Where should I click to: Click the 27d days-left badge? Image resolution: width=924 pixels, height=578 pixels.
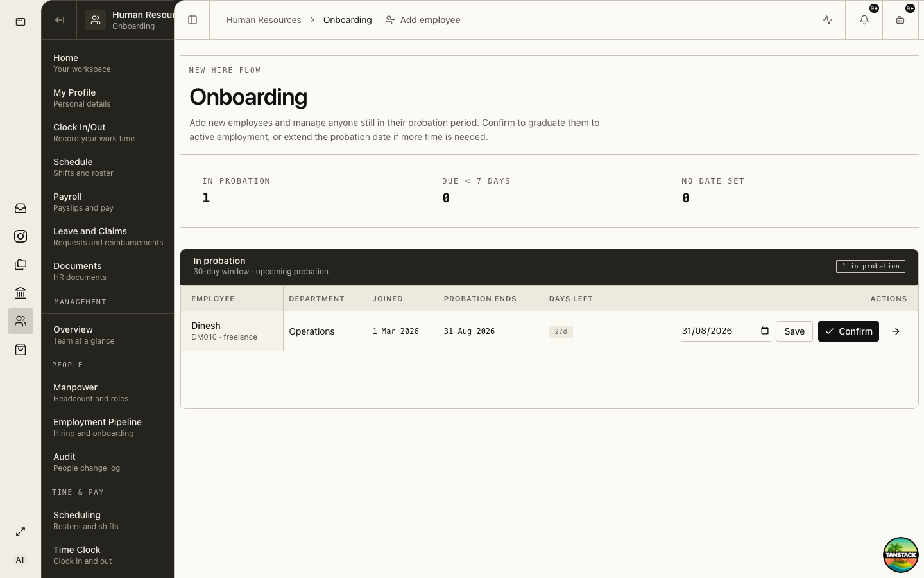[561, 332]
